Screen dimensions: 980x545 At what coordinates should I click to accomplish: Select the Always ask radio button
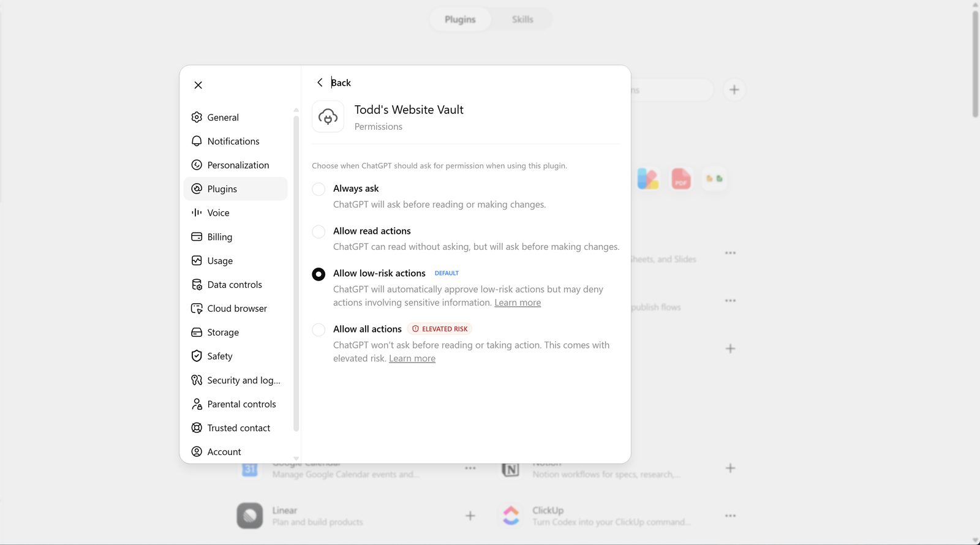tap(318, 189)
